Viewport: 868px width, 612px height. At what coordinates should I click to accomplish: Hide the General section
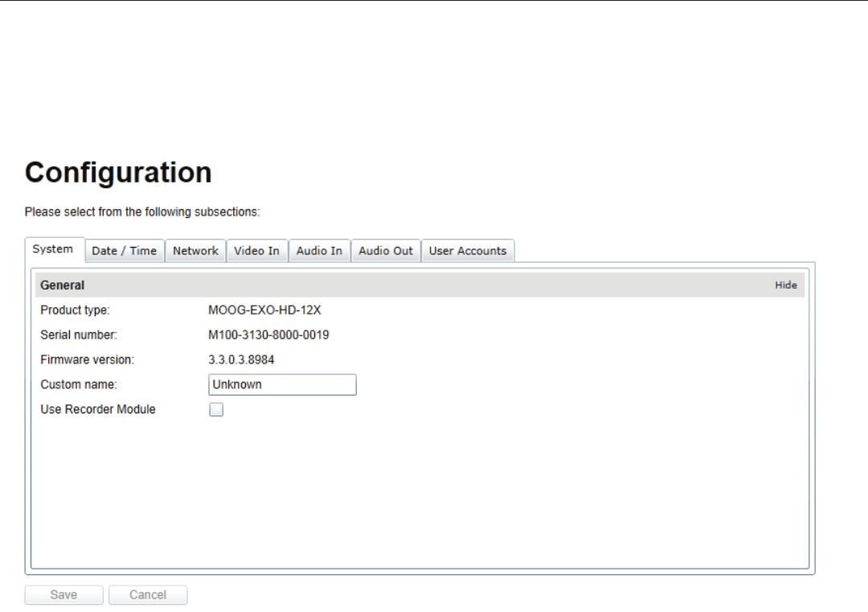pos(785,285)
